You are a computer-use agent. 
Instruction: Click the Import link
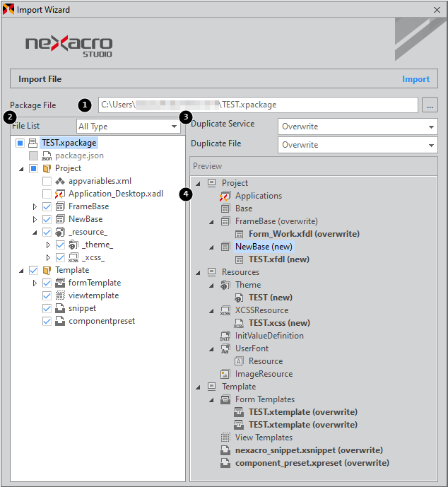(x=415, y=79)
